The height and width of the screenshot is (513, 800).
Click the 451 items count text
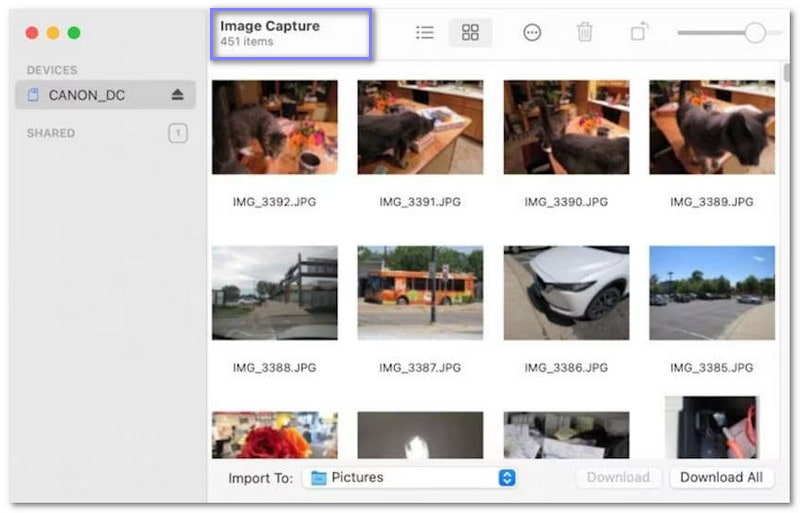click(x=246, y=42)
